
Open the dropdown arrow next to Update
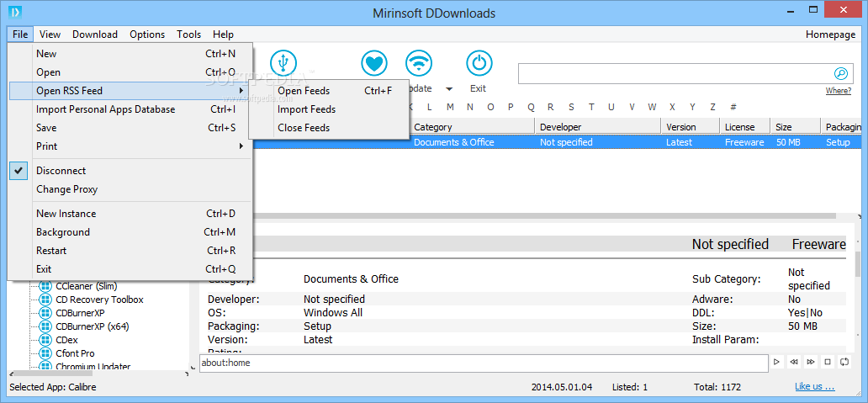coord(449,89)
